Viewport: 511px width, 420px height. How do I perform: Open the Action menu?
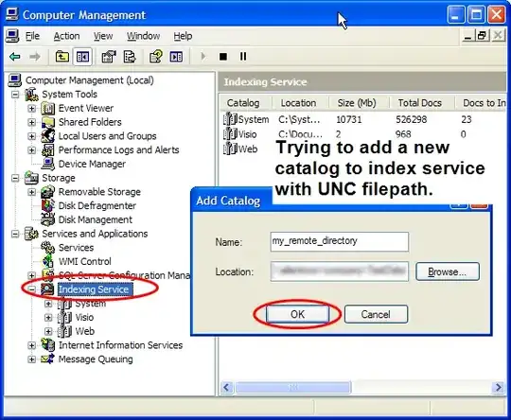click(66, 36)
